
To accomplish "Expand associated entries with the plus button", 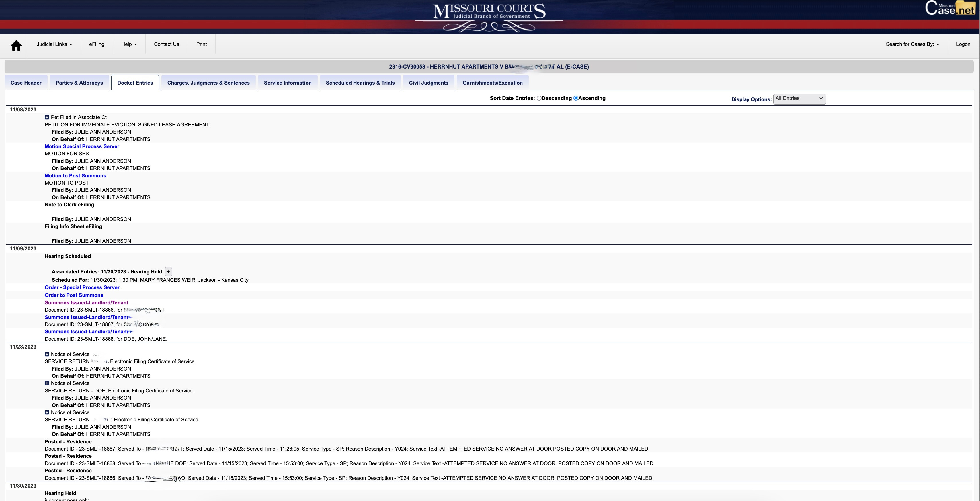I will point(168,272).
